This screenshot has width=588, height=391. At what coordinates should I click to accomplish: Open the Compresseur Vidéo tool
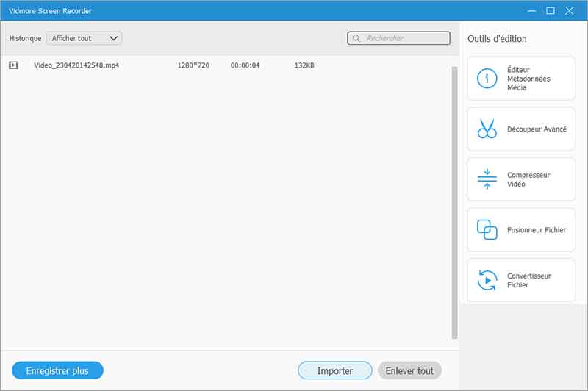pos(521,179)
